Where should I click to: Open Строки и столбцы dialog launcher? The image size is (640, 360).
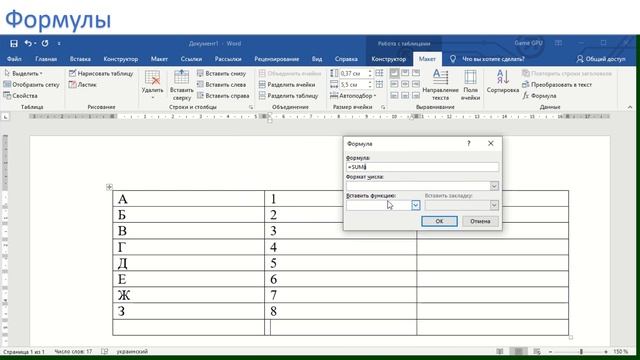tap(251, 107)
